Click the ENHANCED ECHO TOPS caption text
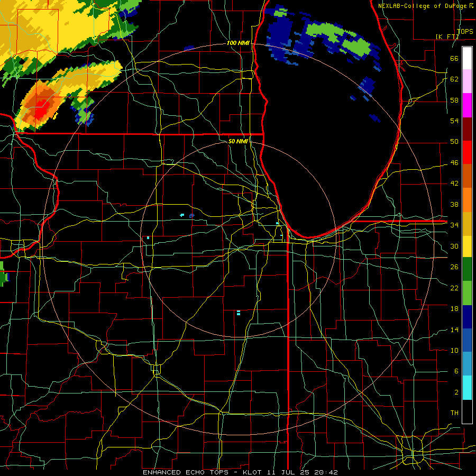476x476 pixels. click(186, 472)
